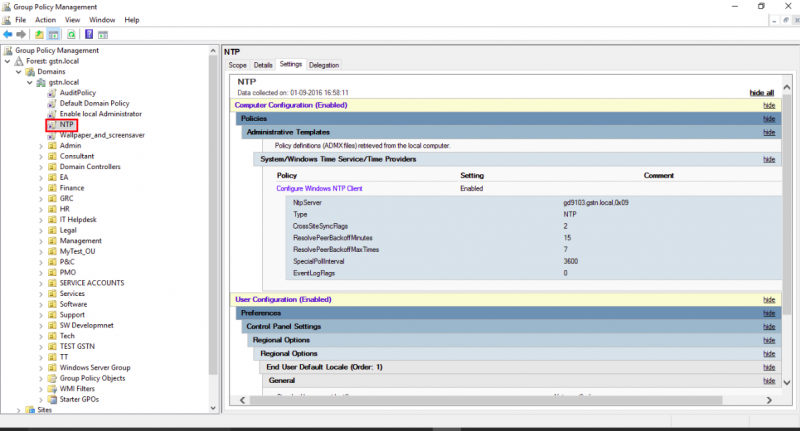Click the report vertical scrollbar down arrow
Screen dimensions: 800x431
coord(787,382)
